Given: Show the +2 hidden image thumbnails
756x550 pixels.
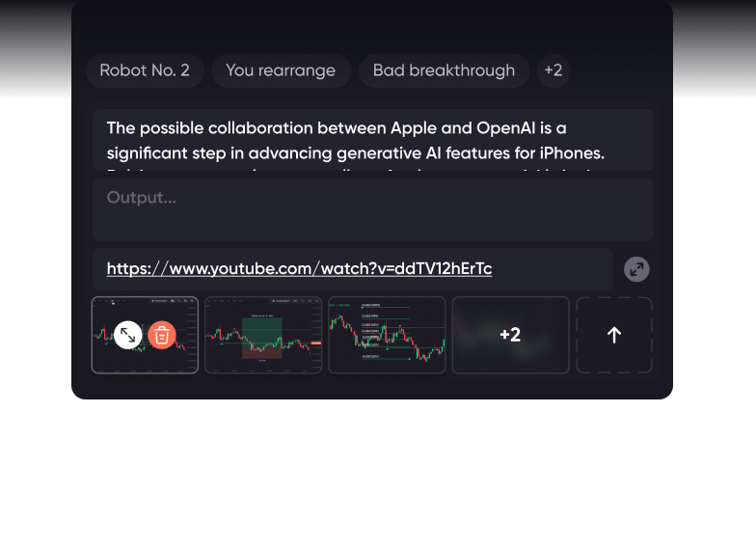Looking at the screenshot, I should coord(510,335).
